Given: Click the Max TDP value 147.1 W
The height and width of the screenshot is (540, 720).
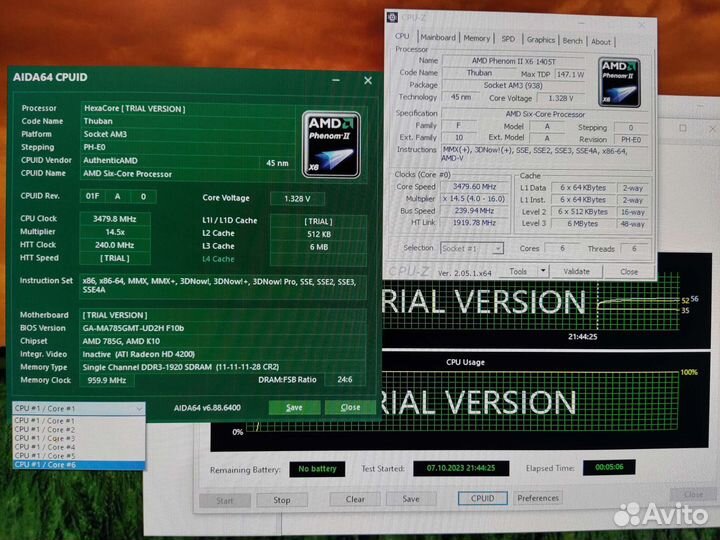Looking at the screenshot, I should tap(570, 74).
